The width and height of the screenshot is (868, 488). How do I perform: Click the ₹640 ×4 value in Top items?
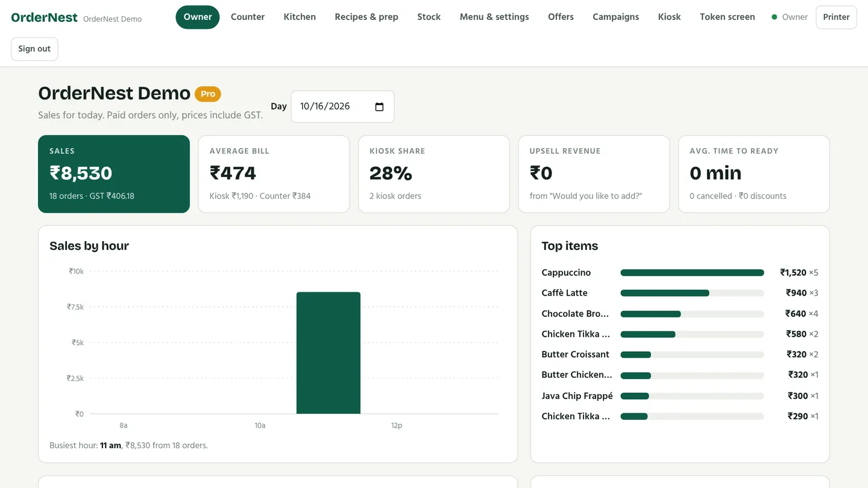click(802, 314)
